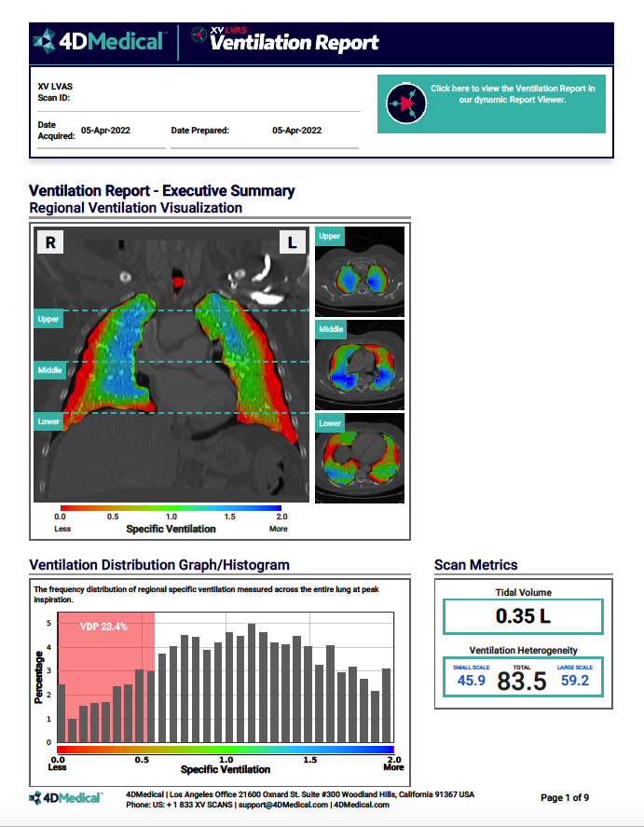Open the Lower axial slice thumbnail
The height and width of the screenshot is (827, 644).
360,459
